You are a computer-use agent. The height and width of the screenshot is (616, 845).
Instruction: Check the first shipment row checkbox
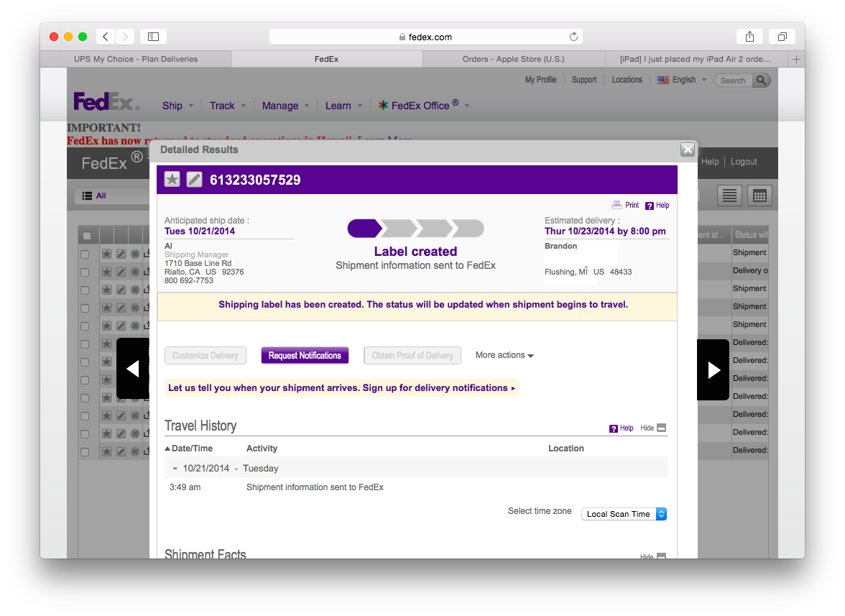pos(85,254)
